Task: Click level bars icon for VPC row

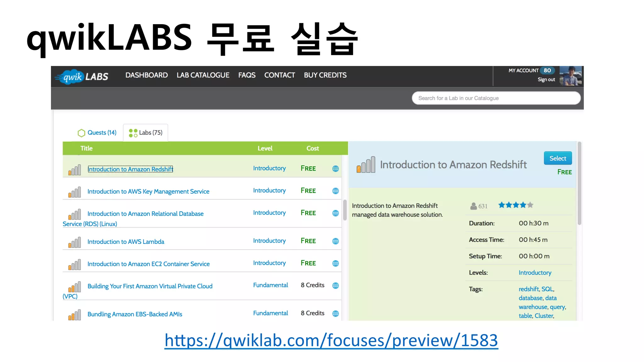Action: click(x=75, y=287)
